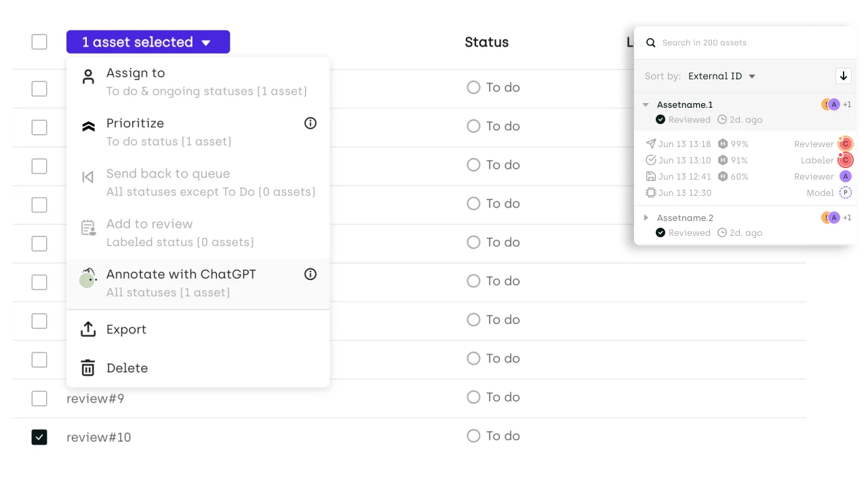Click the Status column header
This screenshot has height=488, width=868.
[x=486, y=42]
